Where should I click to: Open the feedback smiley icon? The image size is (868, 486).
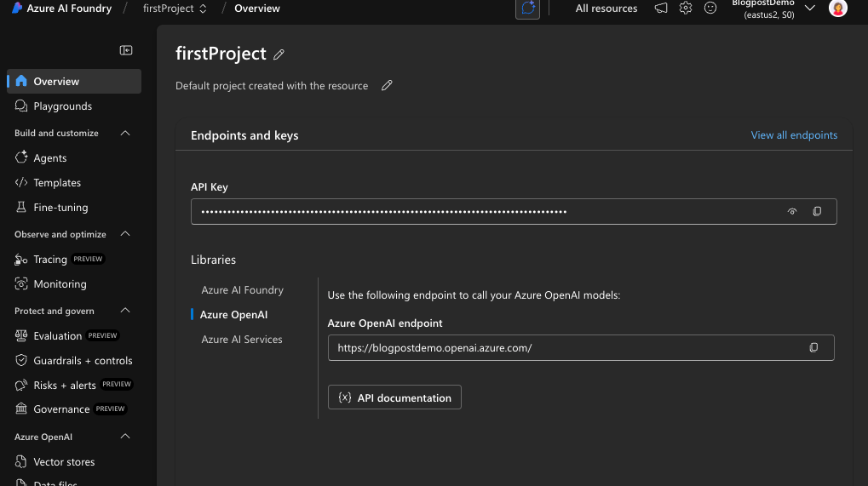pos(710,9)
